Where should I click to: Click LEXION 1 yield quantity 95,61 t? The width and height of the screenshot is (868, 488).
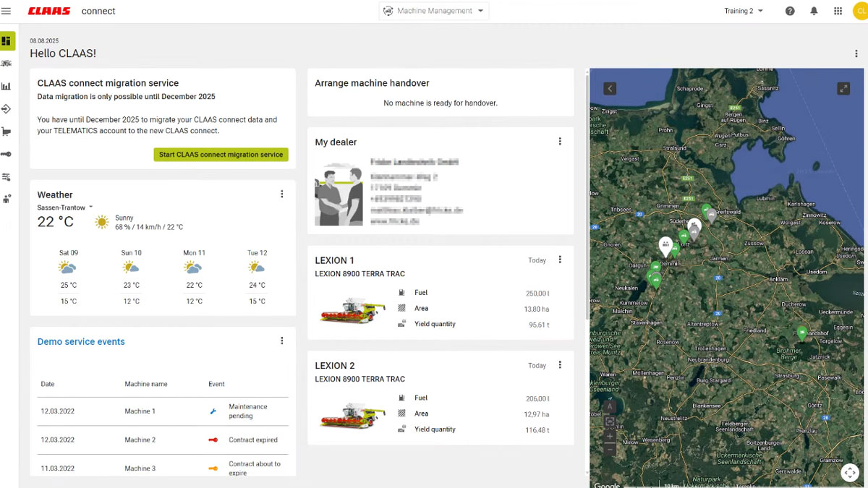(539, 325)
